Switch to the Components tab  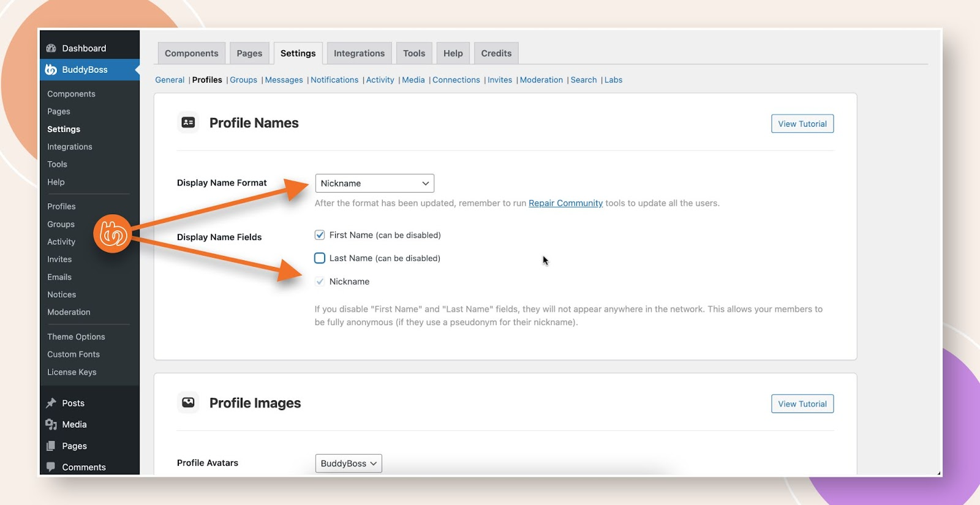coord(192,53)
